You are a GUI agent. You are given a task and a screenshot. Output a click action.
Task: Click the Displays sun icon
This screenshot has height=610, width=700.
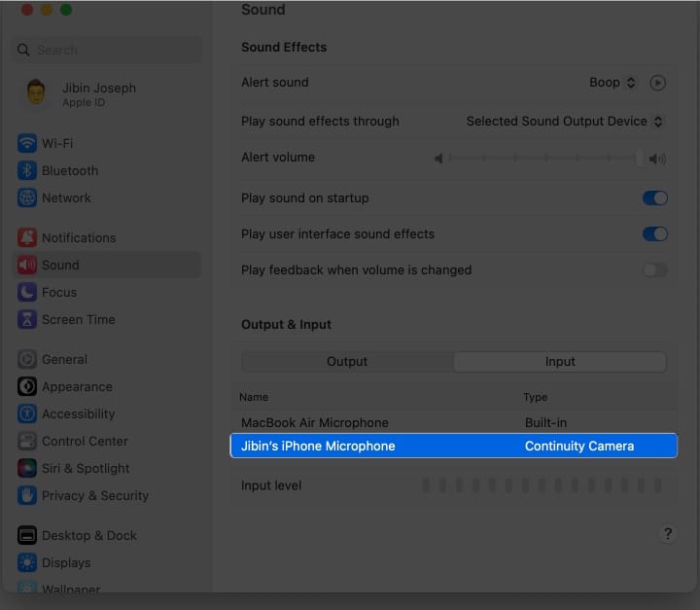click(27, 562)
